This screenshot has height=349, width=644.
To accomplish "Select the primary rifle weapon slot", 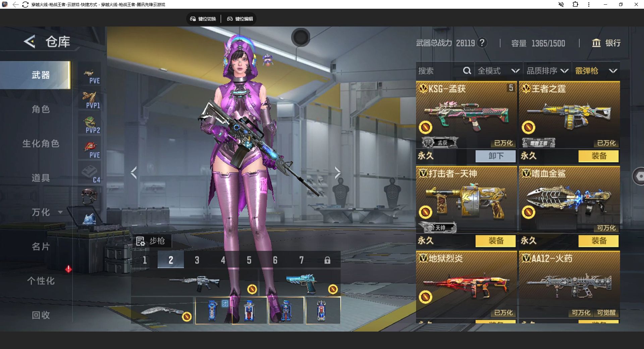I will point(195,283).
